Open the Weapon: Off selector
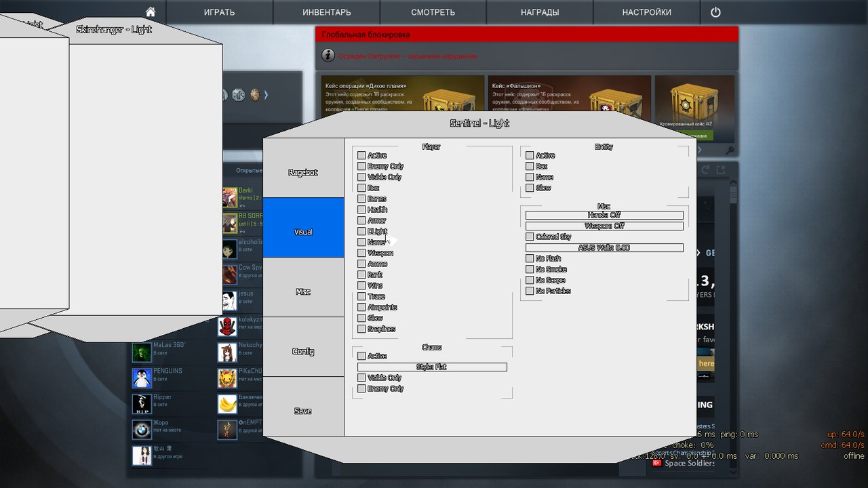Screen dimensions: 868x488 click(x=604, y=226)
